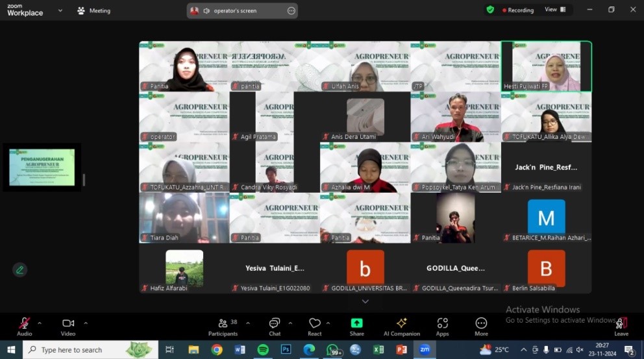
Task: Open the View layout menu
Action: [x=555, y=10]
